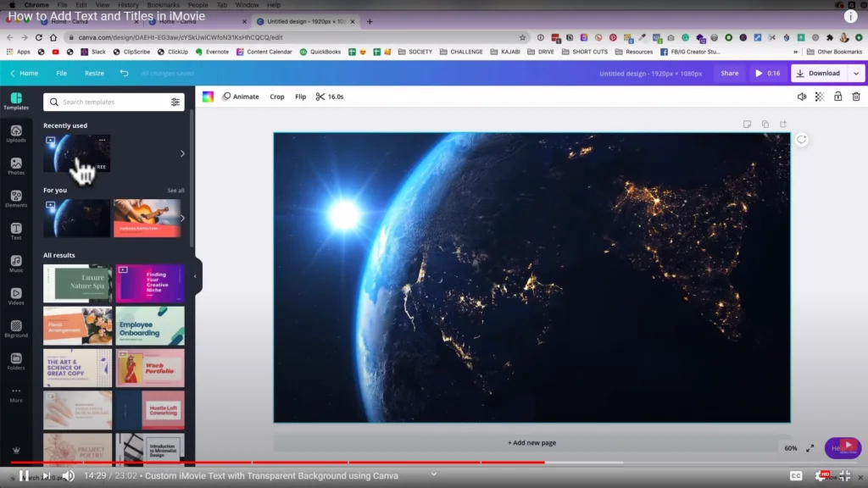
Task: Select the Text tool in sidebar
Action: point(16,231)
